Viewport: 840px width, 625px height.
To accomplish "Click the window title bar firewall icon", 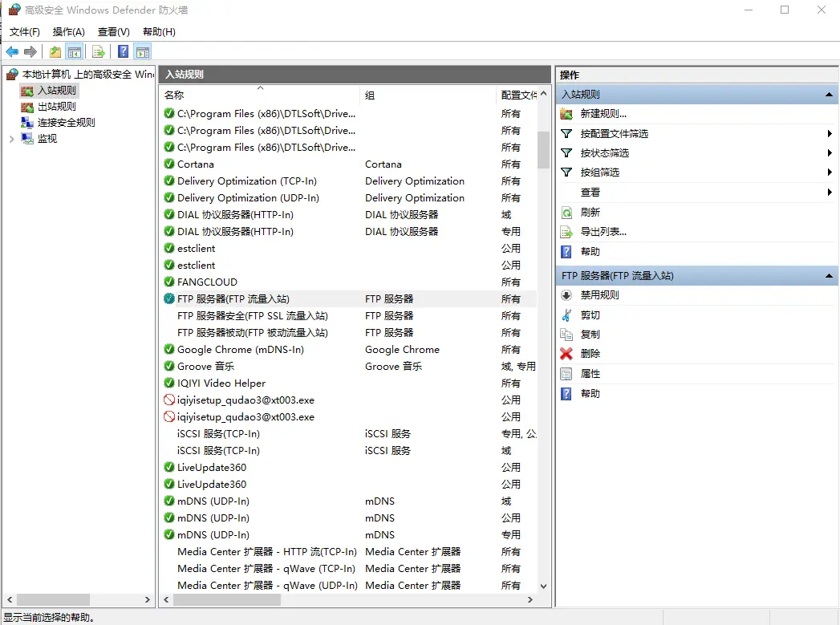I will [14, 10].
